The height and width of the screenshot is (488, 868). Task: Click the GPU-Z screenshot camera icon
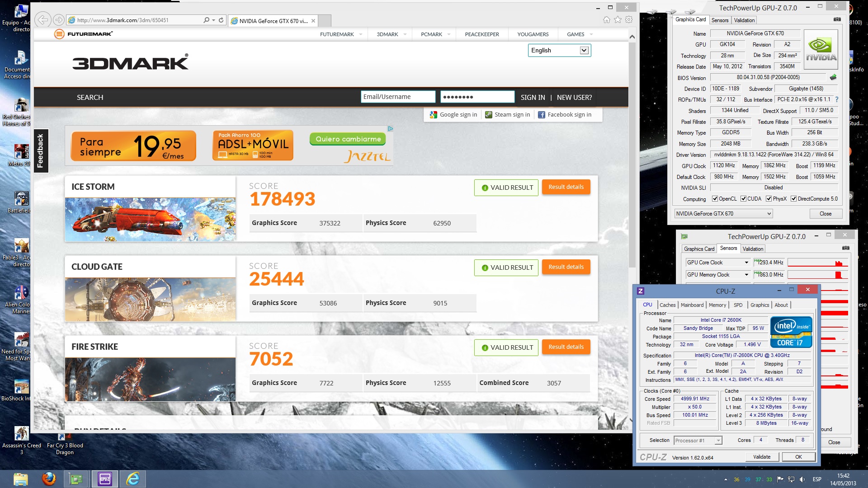coord(837,19)
